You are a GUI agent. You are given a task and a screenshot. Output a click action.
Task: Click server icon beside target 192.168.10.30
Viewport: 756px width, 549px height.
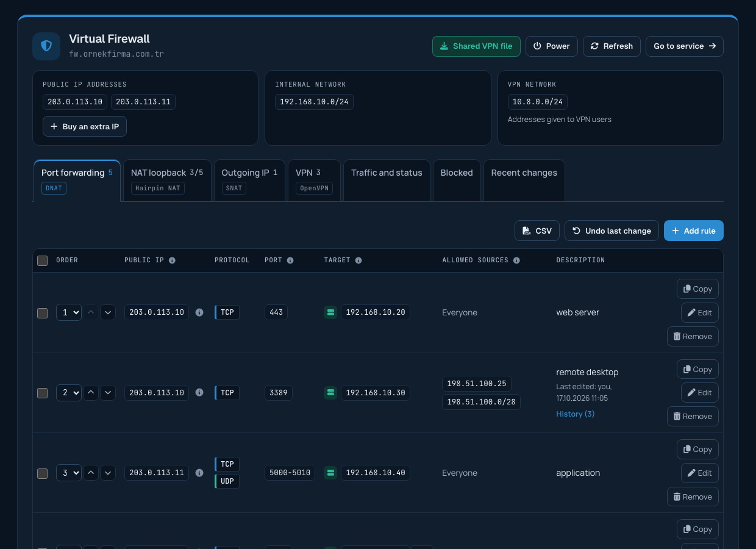point(330,393)
